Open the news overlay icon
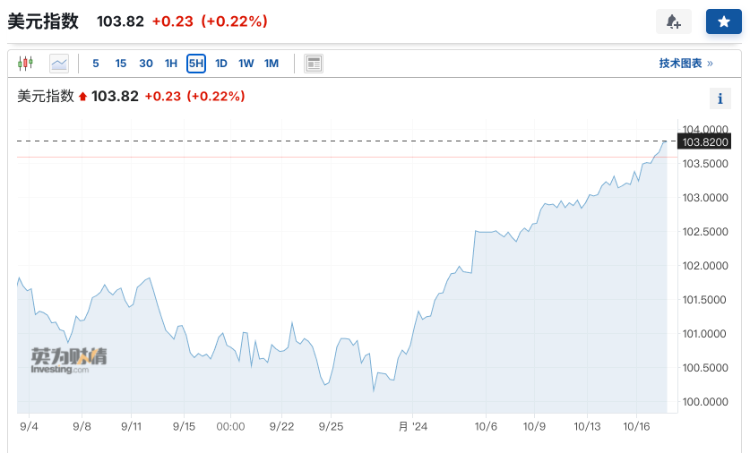Viewport: 750px width, 453px height. pyautogui.click(x=313, y=63)
